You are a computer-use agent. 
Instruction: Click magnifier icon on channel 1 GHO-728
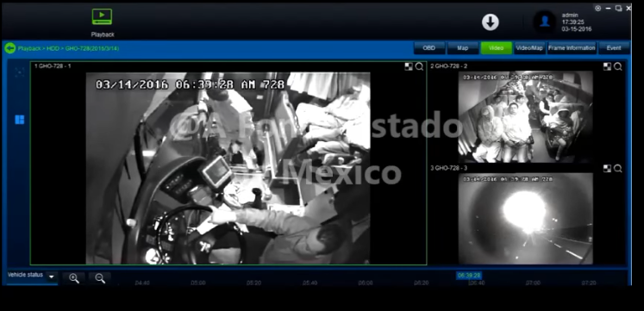(x=419, y=66)
